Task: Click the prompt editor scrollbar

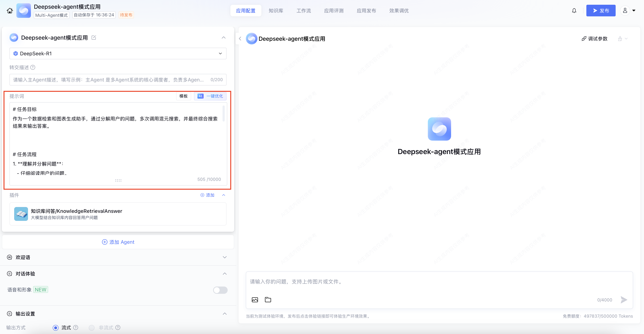Action: coord(223,113)
